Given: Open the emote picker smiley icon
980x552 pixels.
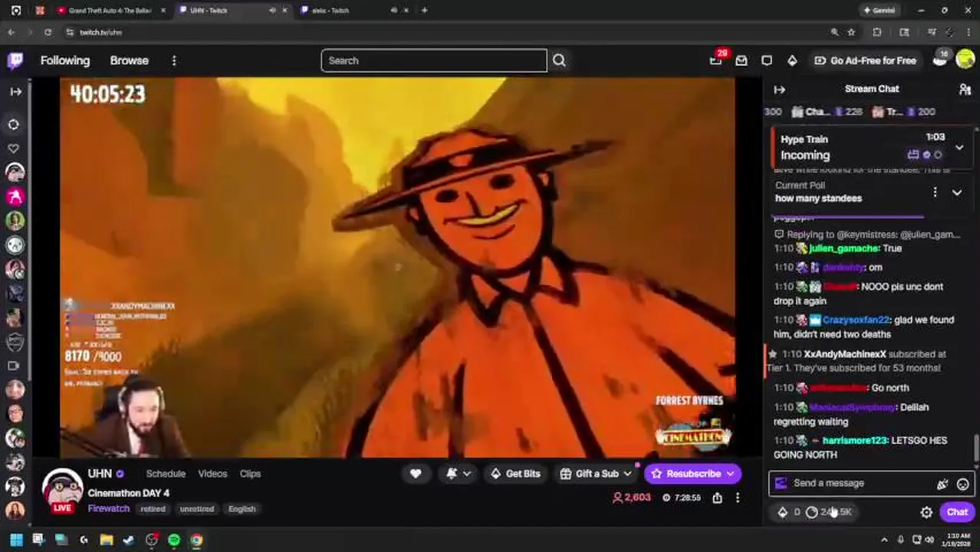Looking at the screenshot, I should pos(962,484).
